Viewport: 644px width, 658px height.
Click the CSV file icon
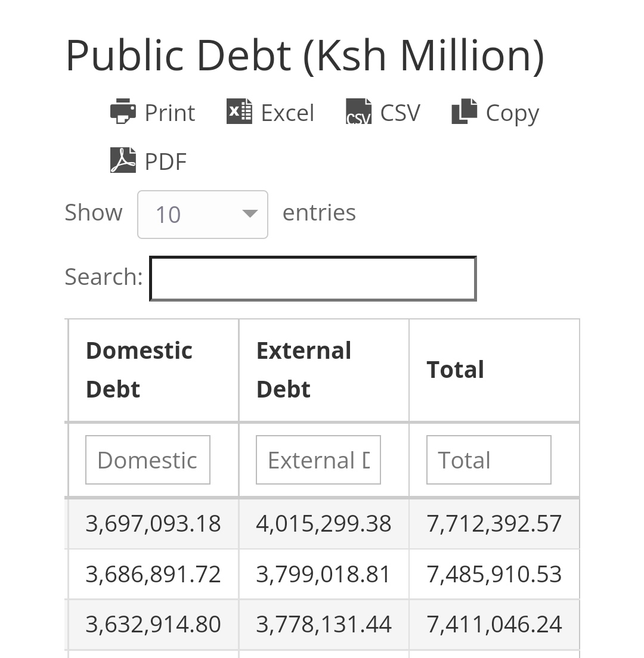point(358,111)
